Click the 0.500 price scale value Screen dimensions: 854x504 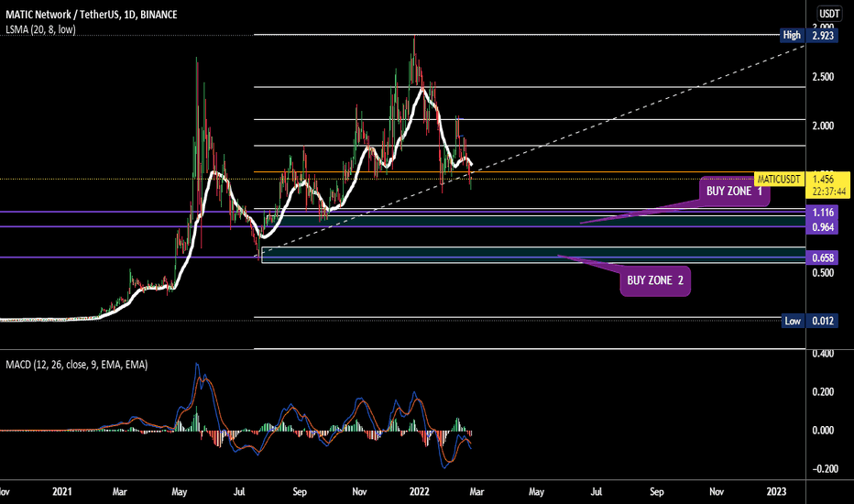[x=823, y=273]
